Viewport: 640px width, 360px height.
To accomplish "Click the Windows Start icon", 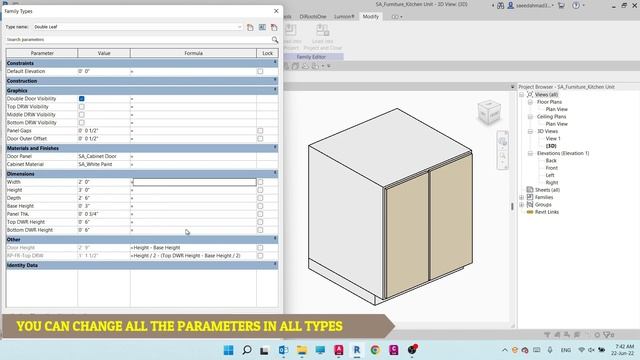I will 229,350.
